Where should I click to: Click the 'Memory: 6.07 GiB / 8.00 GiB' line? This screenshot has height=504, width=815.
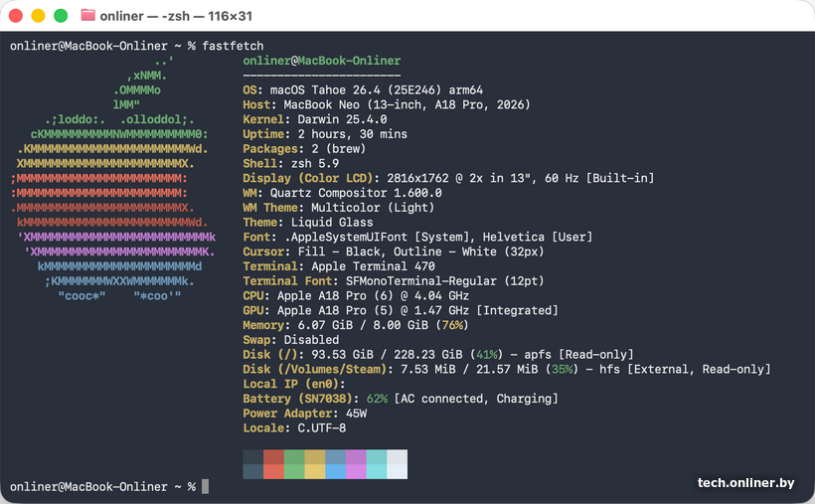click(356, 325)
